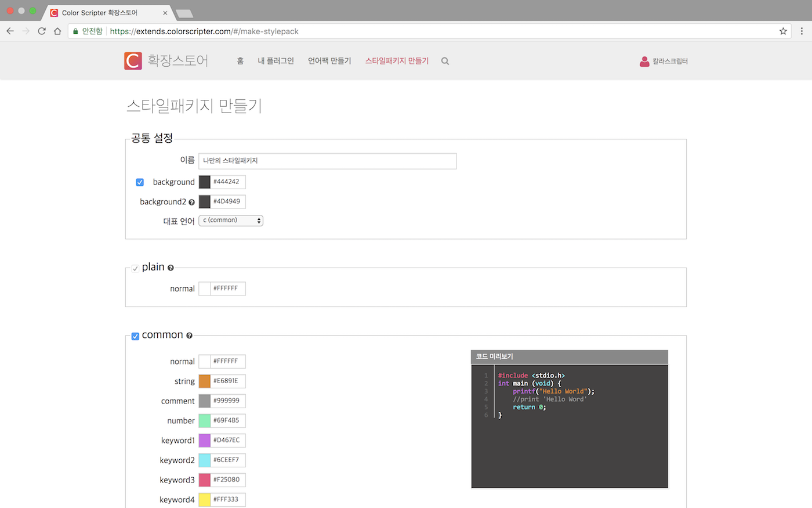Open the Chrome three-dot menu
Image resolution: width=812 pixels, height=508 pixels.
(802, 31)
